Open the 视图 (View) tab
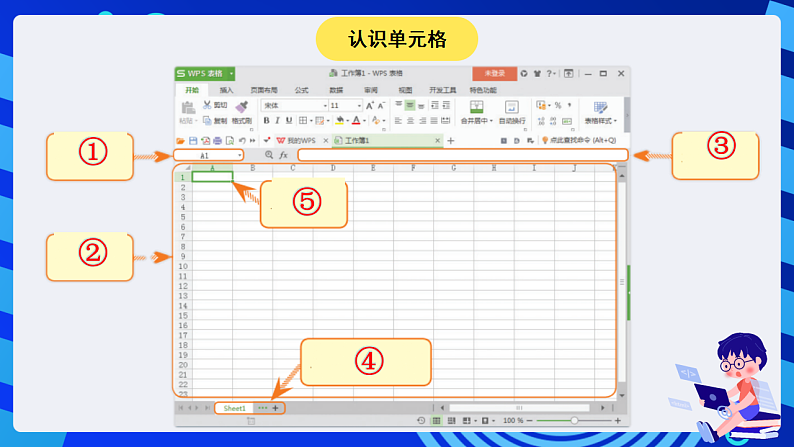794x447 pixels. click(x=405, y=90)
